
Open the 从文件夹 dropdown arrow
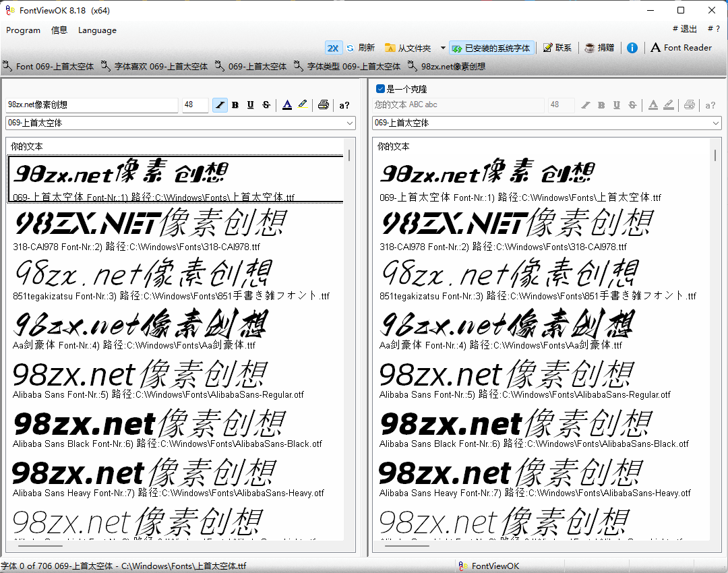coord(442,48)
